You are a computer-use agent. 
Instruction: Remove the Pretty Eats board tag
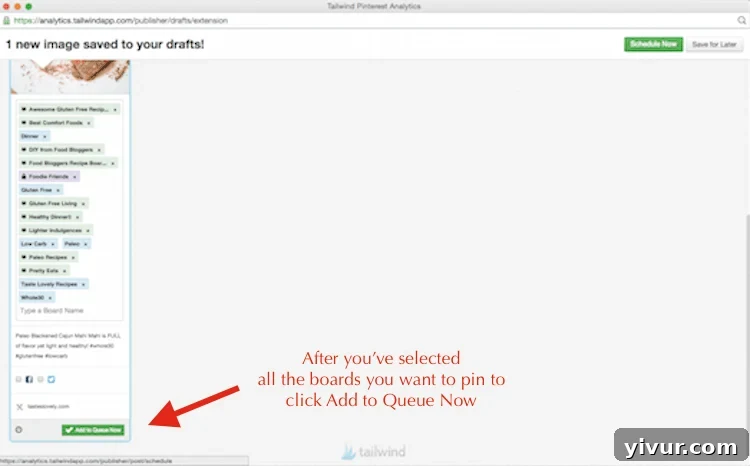click(x=64, y=271)
